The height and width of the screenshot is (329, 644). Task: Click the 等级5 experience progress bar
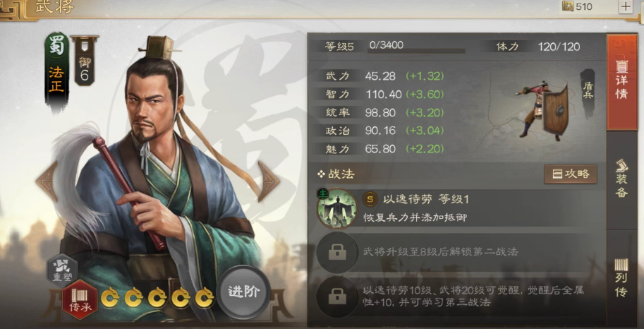point(417,52)
